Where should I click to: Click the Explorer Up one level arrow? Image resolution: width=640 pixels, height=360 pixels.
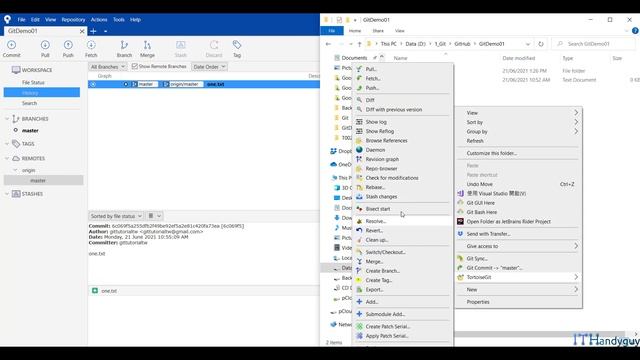(359, 44)
